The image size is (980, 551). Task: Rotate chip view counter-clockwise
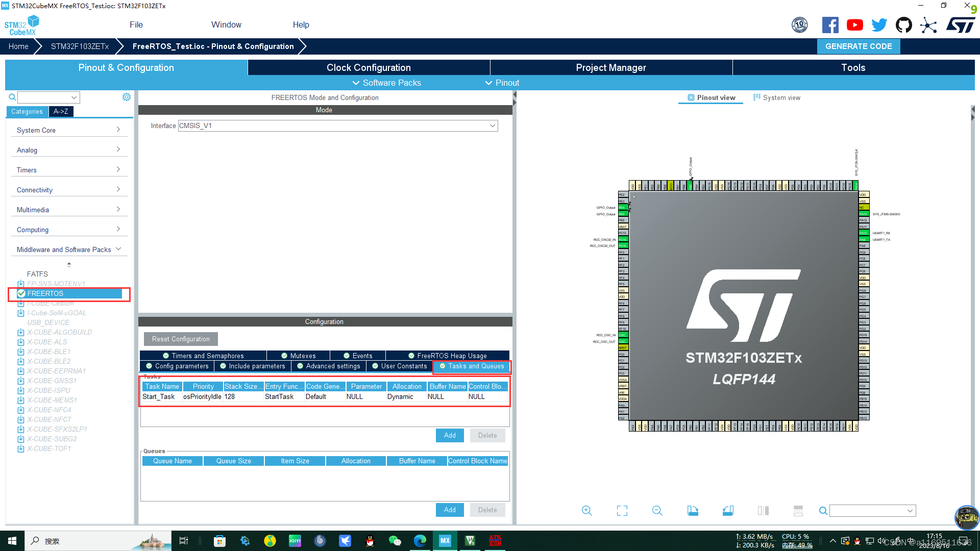pyautogui.click(x=728, y=511)
